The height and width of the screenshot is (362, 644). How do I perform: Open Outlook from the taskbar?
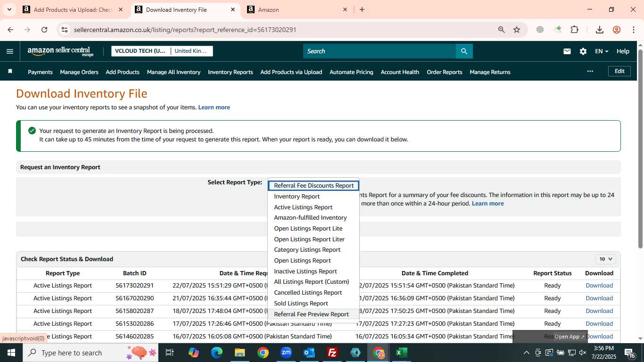coord(309,353)
